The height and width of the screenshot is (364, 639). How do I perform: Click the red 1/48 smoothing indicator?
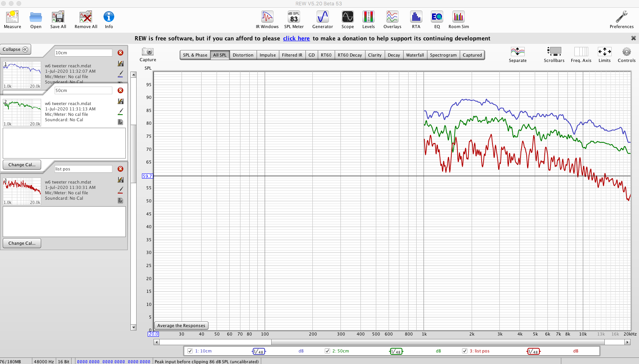[x=533, y=351]
